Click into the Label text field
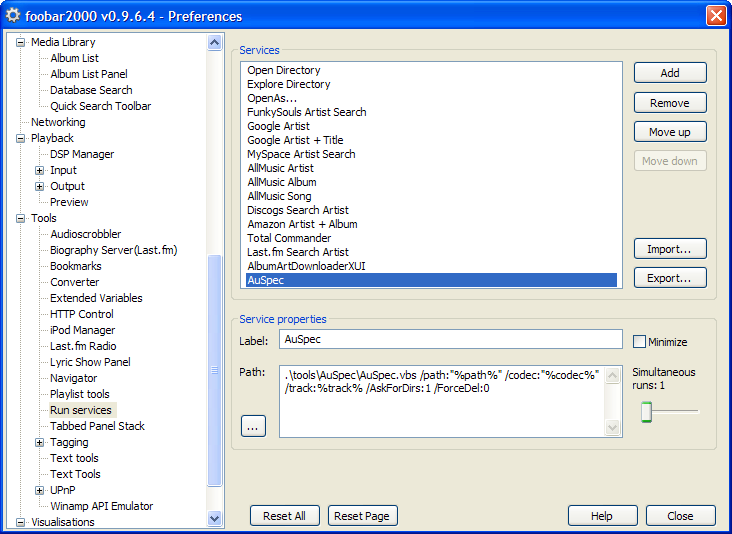The height and width of the screenshot is (534, 732). (450, 340)
